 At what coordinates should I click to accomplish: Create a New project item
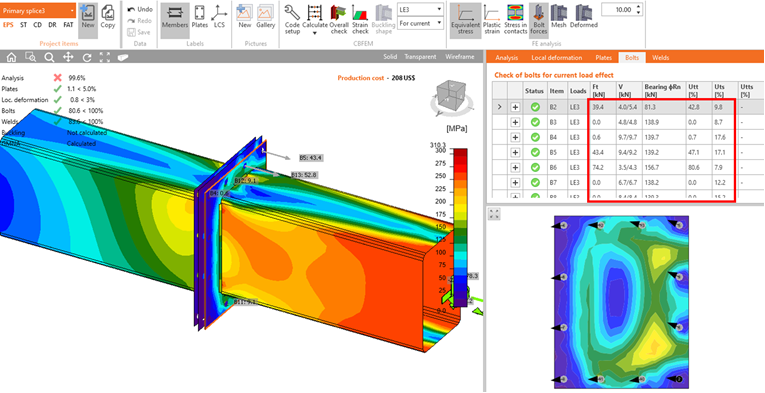pos(88,18)
